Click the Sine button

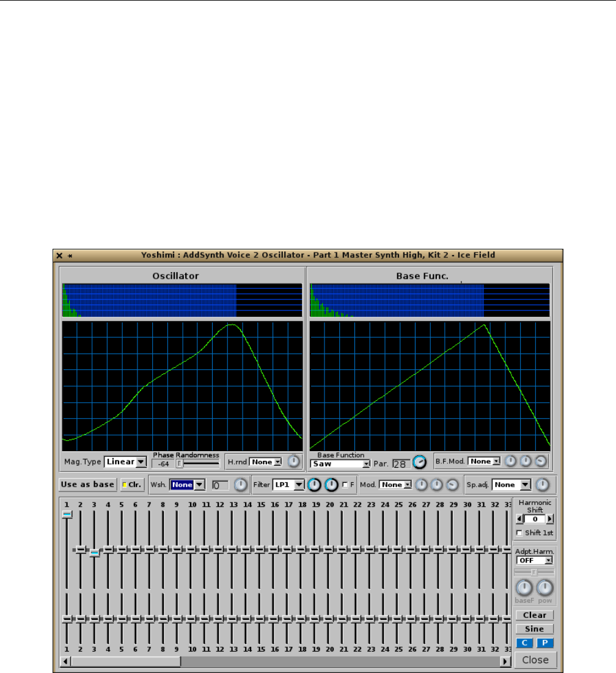[x=535, y=629]
